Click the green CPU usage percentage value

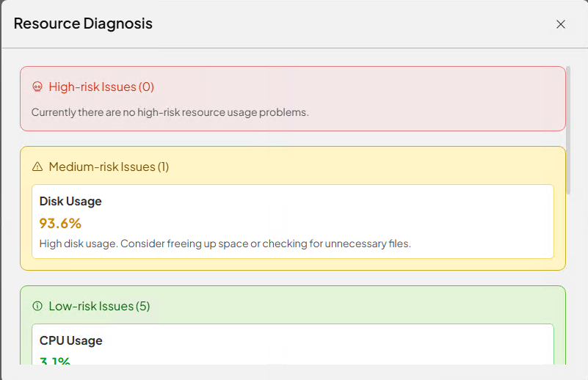55,359
